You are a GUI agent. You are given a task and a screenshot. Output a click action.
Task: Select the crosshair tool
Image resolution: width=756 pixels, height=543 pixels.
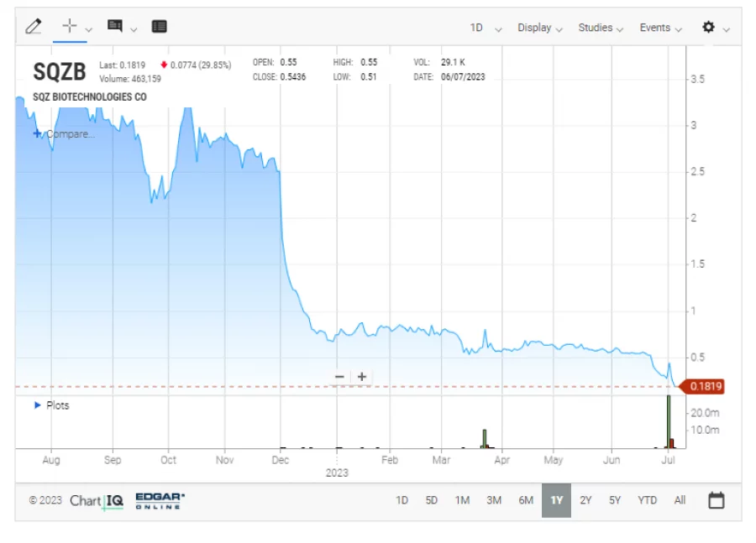(68, 23)
